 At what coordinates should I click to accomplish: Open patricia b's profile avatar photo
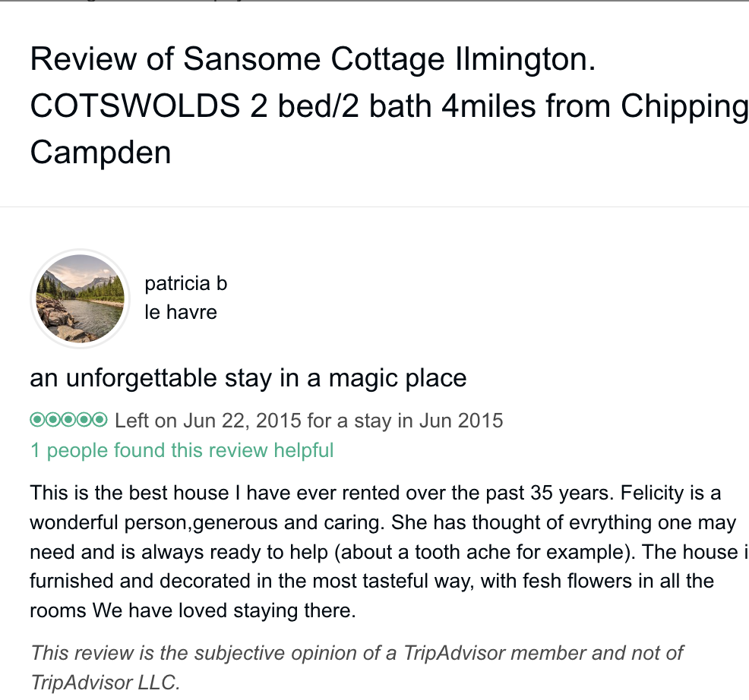pos(79,298)
